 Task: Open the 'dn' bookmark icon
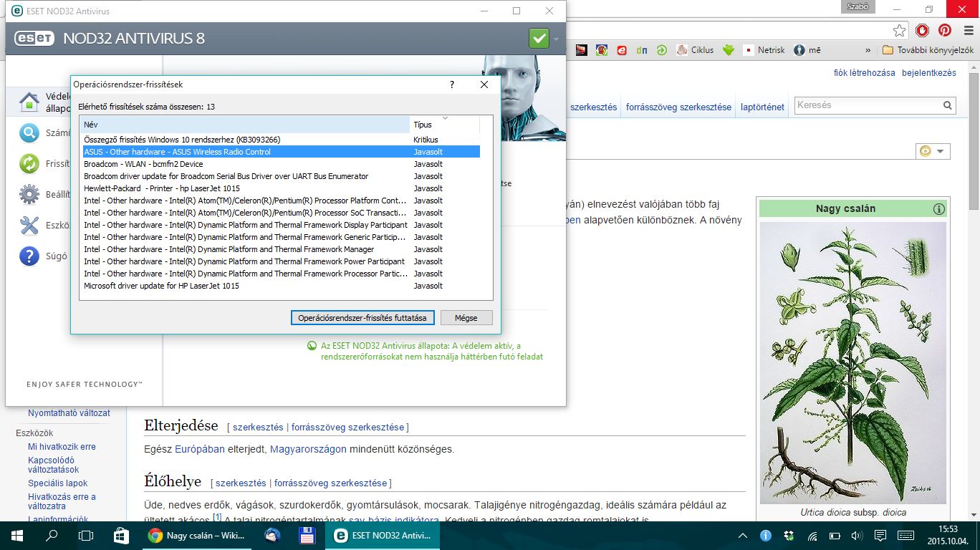642,50
